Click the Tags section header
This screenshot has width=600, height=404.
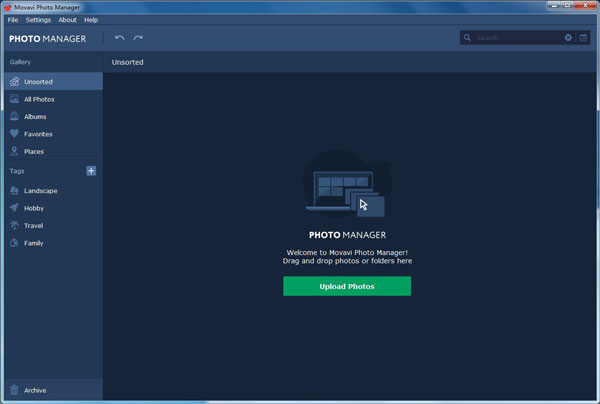(x=17, y=171)
